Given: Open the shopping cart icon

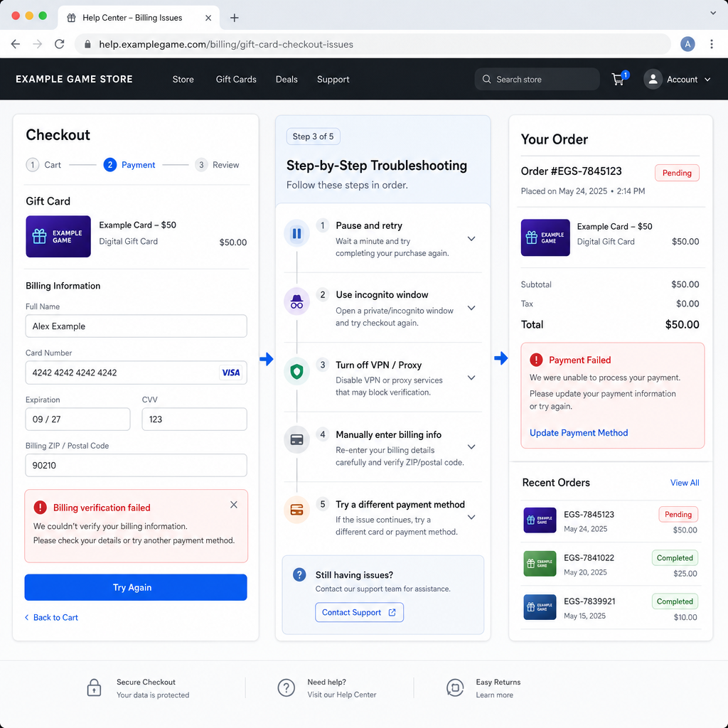Looking at the screenshot, I should pos(618,80).
